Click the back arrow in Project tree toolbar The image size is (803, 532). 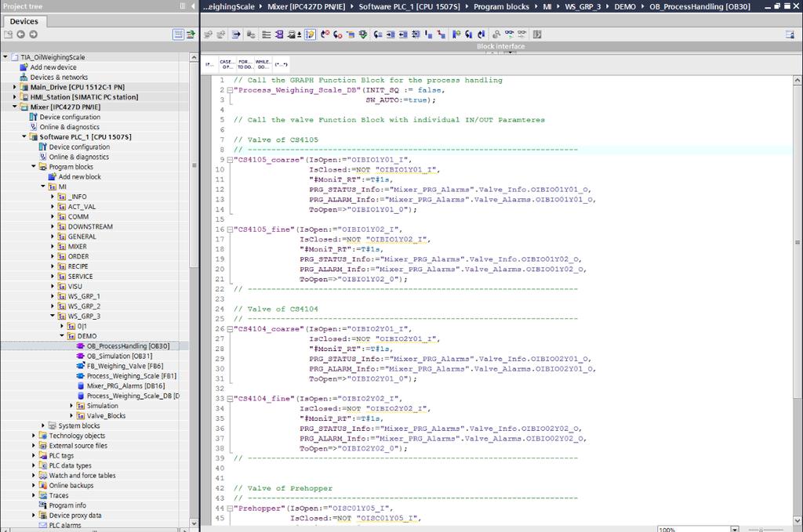pos(20,34)
